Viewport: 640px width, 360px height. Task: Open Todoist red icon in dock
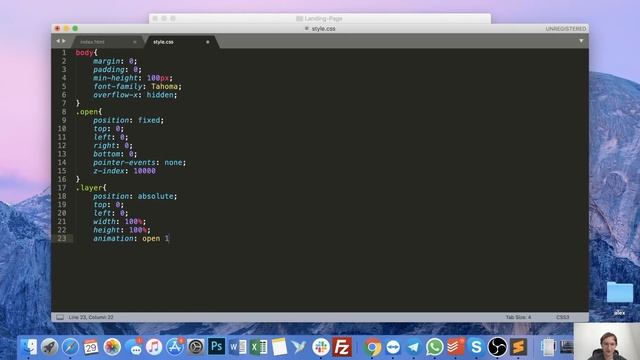456,347
